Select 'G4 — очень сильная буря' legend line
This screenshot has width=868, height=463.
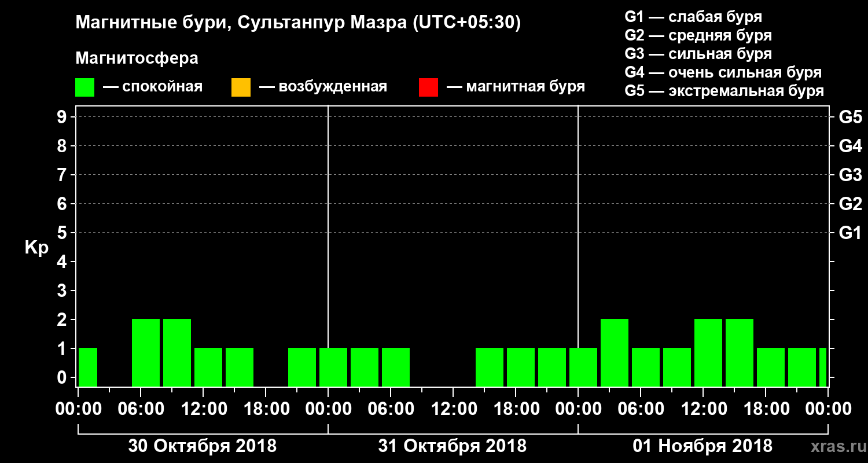coord(723,72)
